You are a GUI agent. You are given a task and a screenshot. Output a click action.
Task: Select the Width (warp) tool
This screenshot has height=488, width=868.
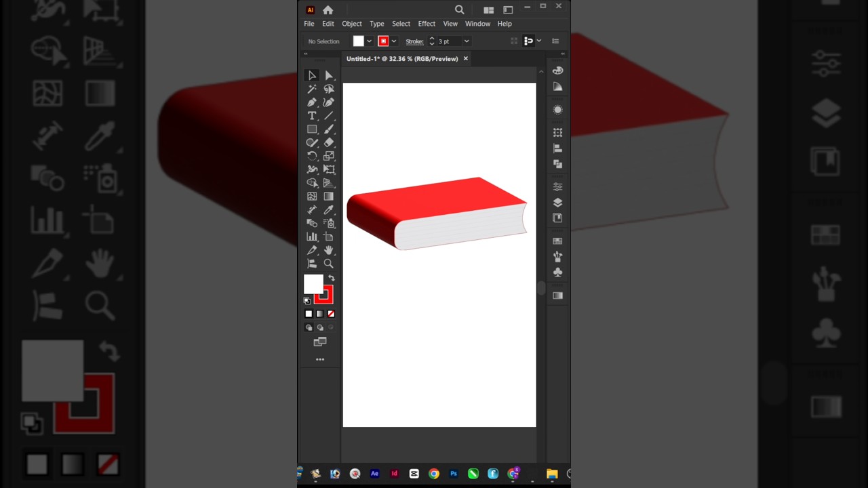point(312,169)
